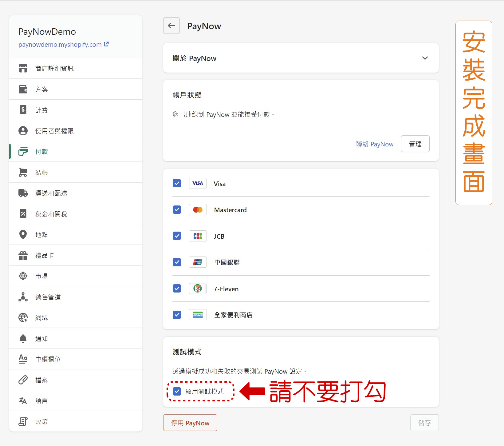This screenshot has height=446, width=504.
Task: Click the green payment card icon for 付款
Action: [23, 151]
